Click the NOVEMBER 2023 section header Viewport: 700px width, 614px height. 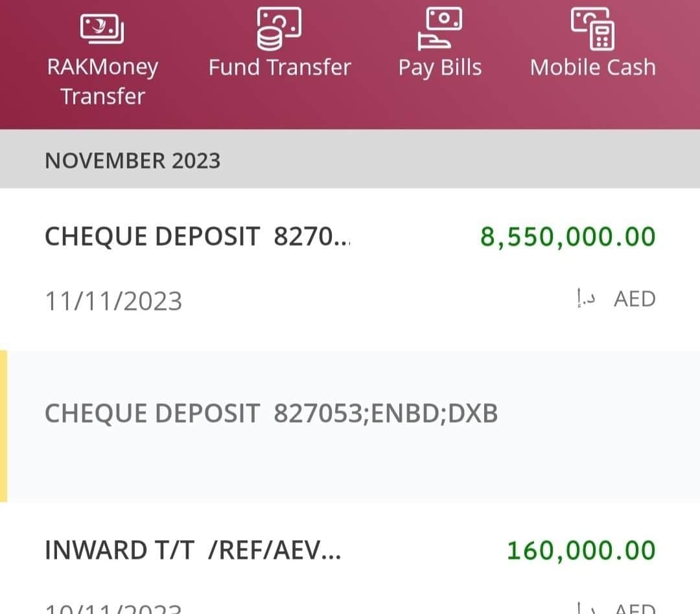coord(350,159)
